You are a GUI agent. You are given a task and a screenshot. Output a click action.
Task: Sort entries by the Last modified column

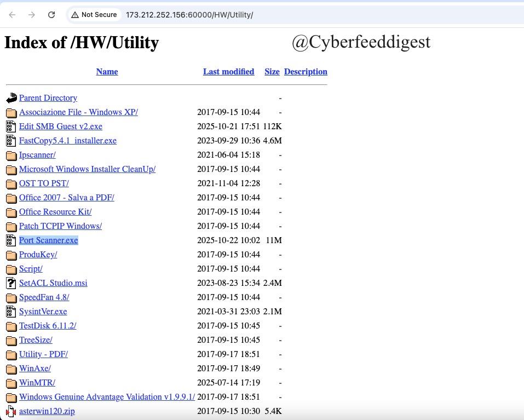coord(228,72)
